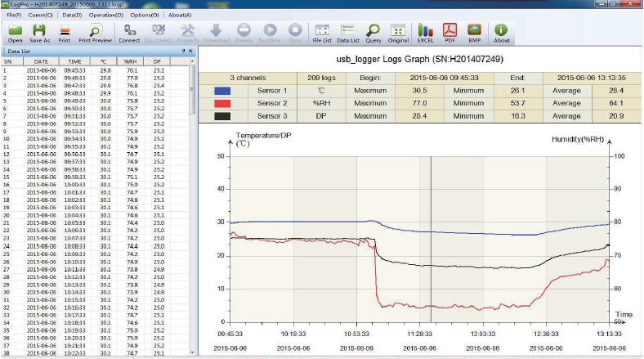This screenshot has width=644, height=359.
Task: Click the %RH column header
Action: point(129,61)
